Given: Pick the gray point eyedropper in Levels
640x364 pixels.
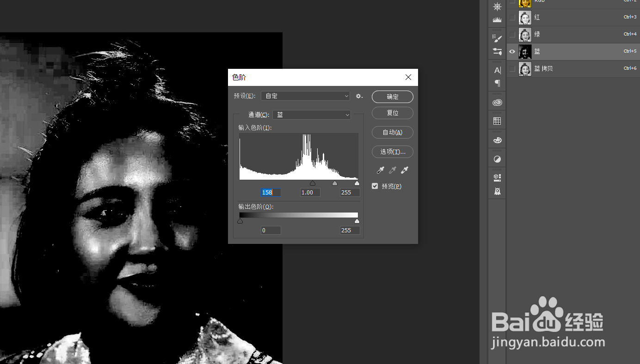Looking at the screenshot, I should (x=393, y=170).
